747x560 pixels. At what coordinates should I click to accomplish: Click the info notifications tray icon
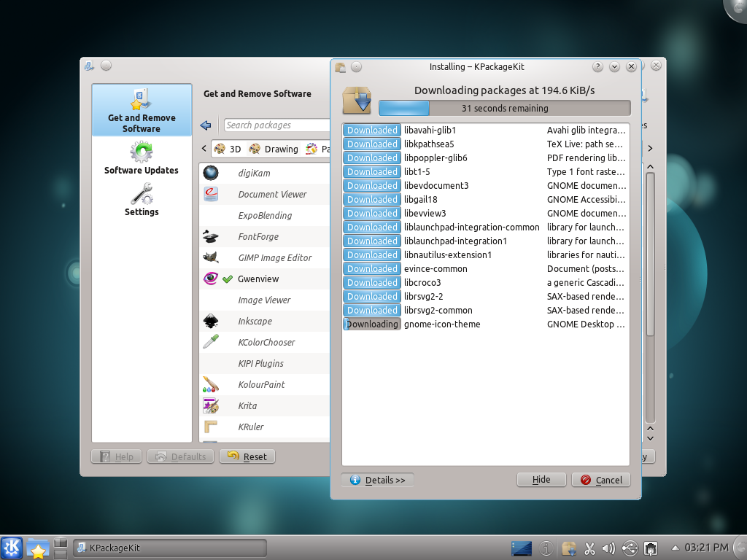point(546,548)
